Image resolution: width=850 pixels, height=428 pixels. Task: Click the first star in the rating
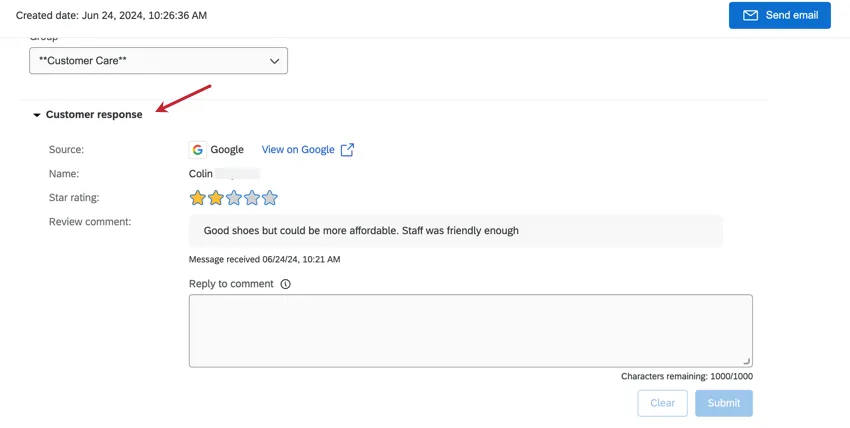pyautogui.click(x=198, y=198)
